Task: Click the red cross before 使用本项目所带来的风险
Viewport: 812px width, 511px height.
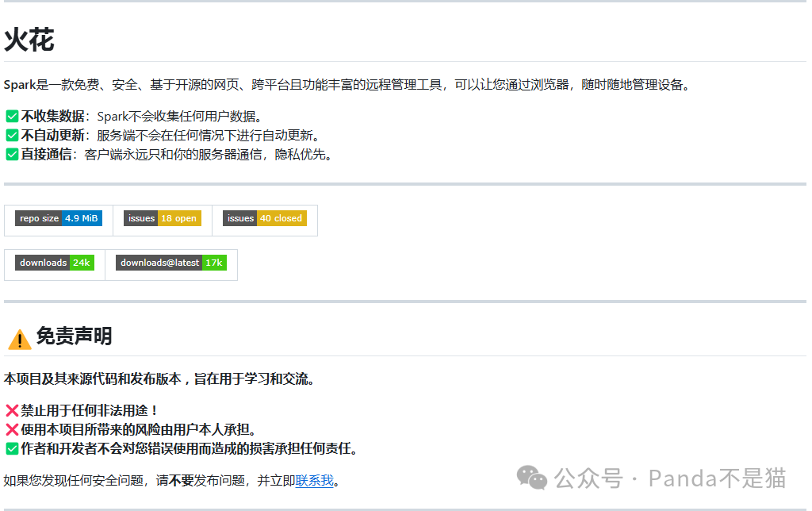Action: [x=12, y=429]
